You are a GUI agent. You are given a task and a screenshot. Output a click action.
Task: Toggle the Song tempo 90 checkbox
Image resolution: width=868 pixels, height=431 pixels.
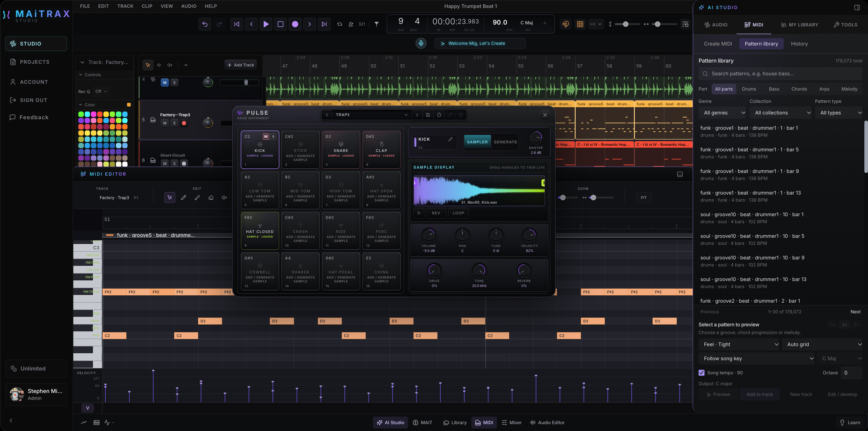(702, 373)
